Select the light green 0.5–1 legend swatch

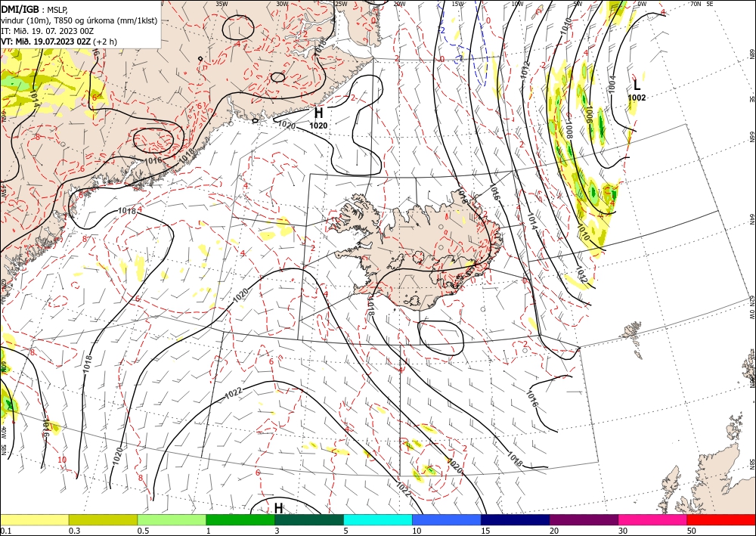coord(172,519)
